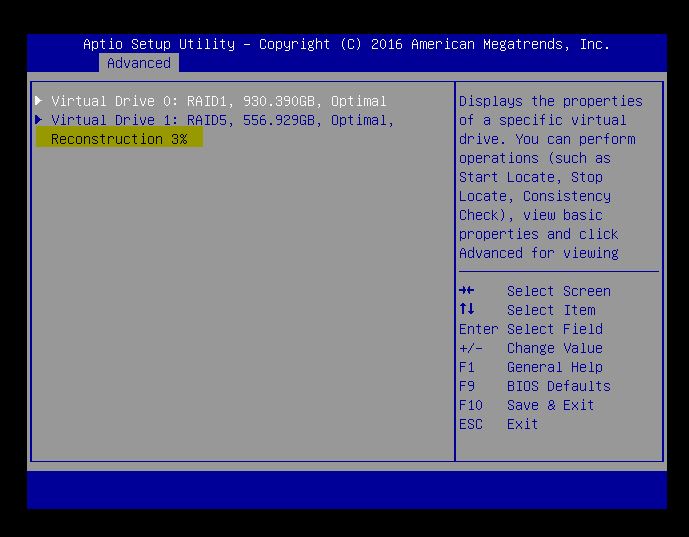Click the Select Screen help label

(x=558, y=291)
